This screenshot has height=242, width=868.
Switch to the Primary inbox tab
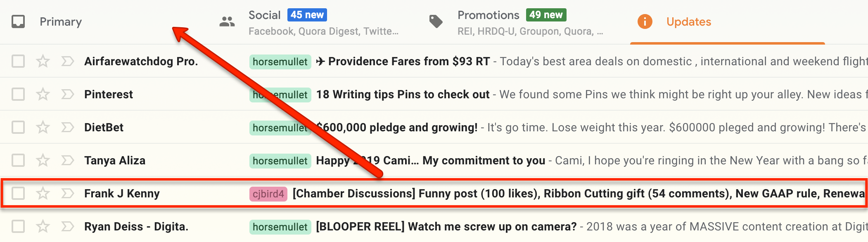(60, 22)
